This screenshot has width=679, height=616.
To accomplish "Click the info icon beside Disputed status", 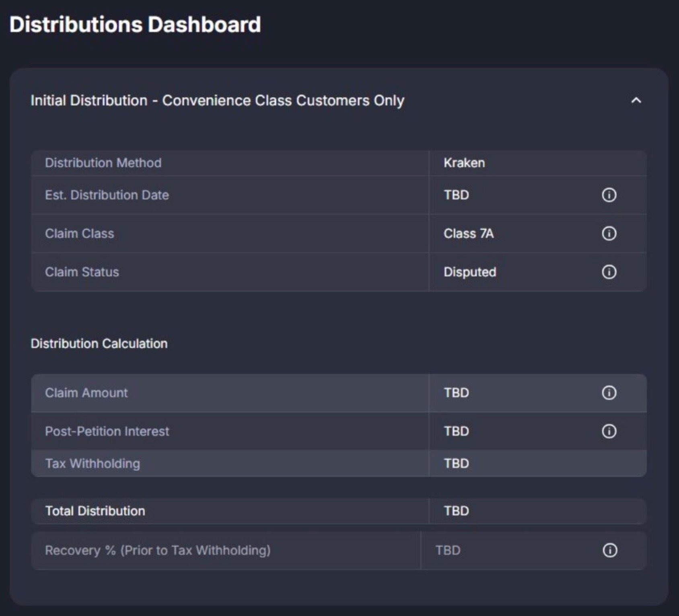I will coord(609,272).
